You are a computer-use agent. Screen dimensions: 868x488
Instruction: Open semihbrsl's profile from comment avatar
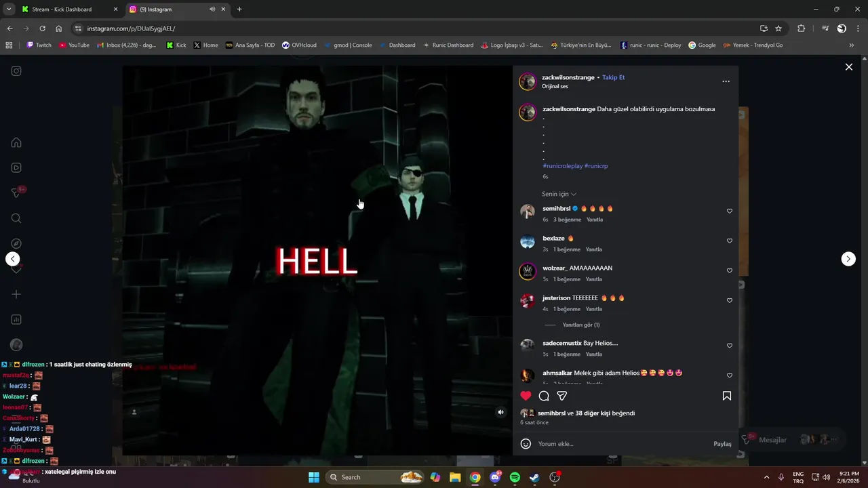528,211
